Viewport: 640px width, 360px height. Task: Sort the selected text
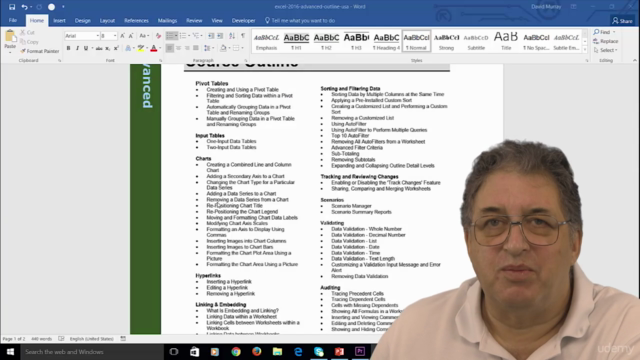click(232, 36)
